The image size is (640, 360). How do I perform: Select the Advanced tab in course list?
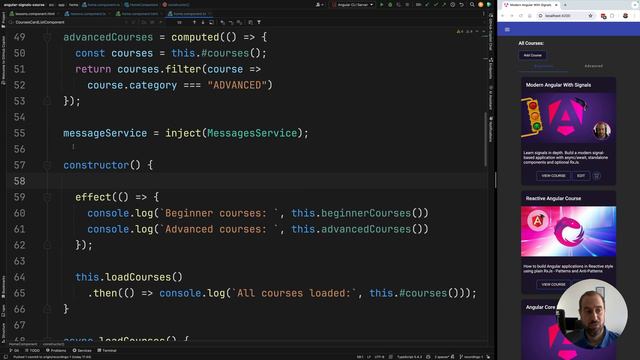[593, 66]
